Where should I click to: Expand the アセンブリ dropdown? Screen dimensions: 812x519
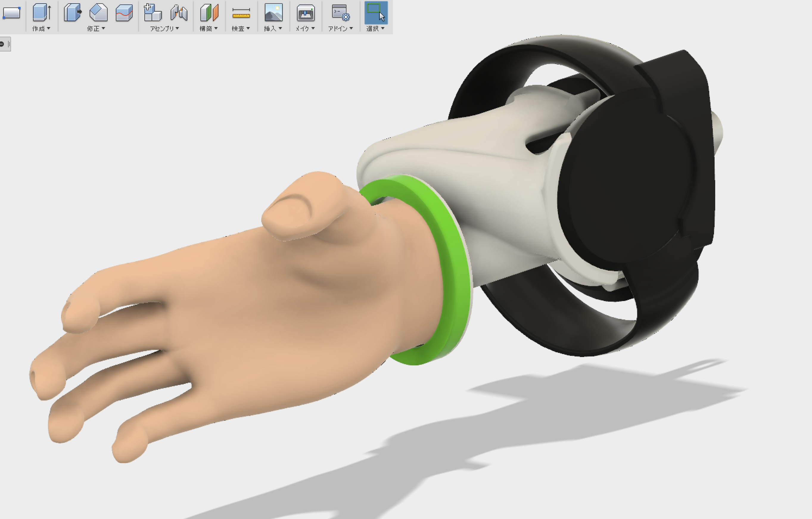164,29
